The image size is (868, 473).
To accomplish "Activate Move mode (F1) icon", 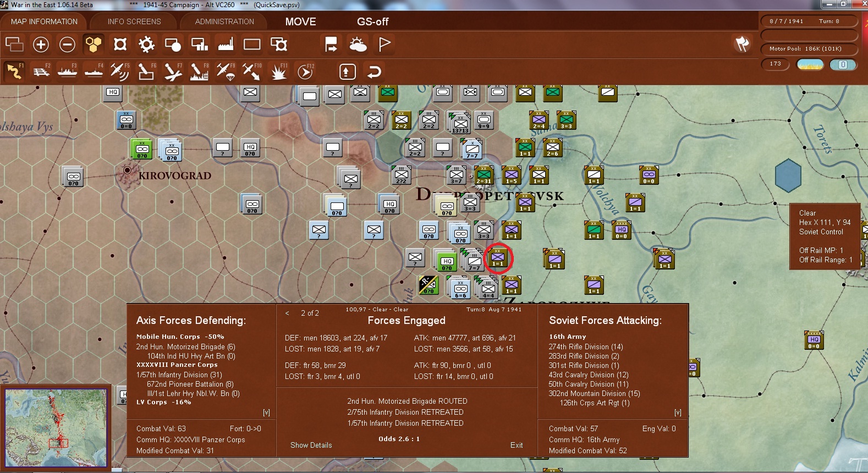I will coord(14,71).
